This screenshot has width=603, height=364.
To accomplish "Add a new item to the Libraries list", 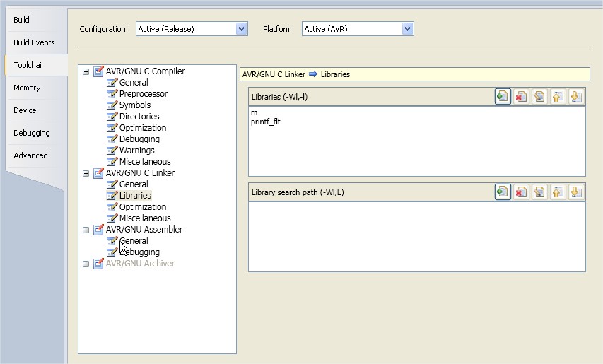I will click(x=503, y=96).
